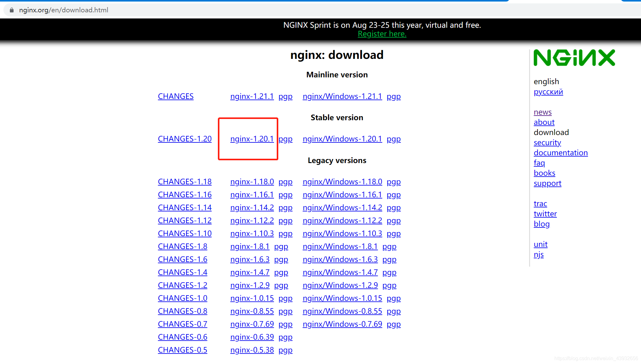Screen dimensions: 641x364
Task: View the CHANGES log for mainline
Action: (176, 96)
